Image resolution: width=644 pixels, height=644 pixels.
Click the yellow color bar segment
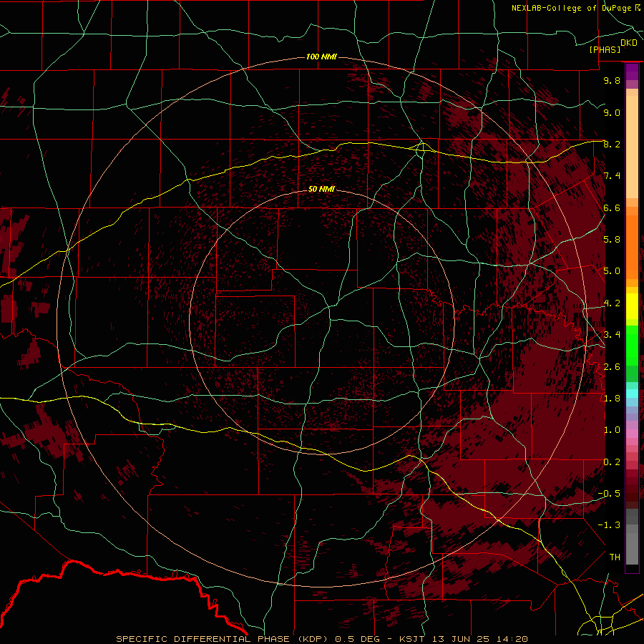point(632,306)
